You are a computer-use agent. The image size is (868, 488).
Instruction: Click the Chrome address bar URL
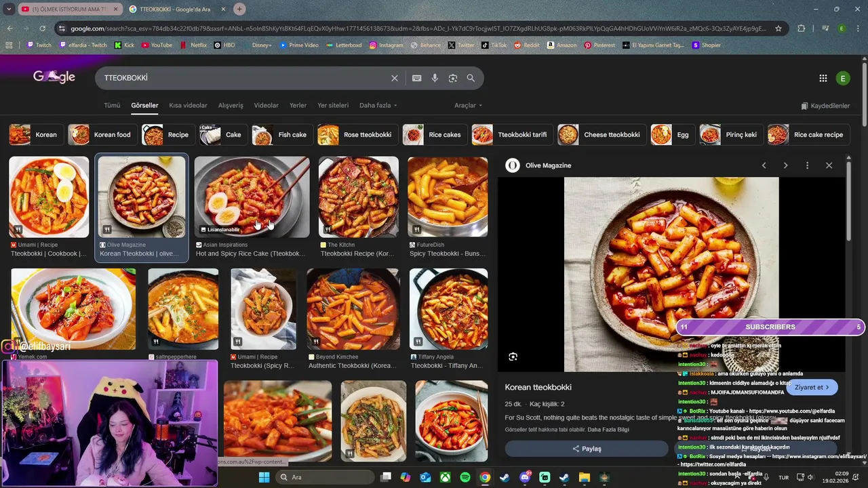(x=418, y=28)
